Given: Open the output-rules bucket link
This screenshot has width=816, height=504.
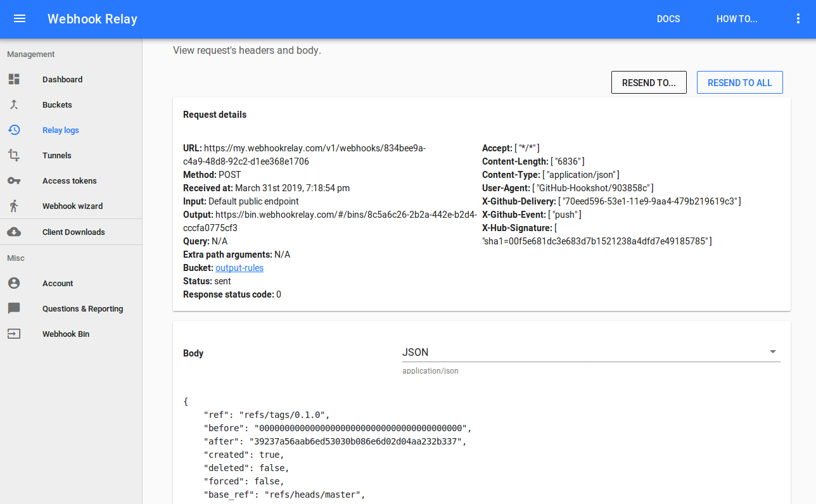Looking at the screenshot, I should pos(239,267).
